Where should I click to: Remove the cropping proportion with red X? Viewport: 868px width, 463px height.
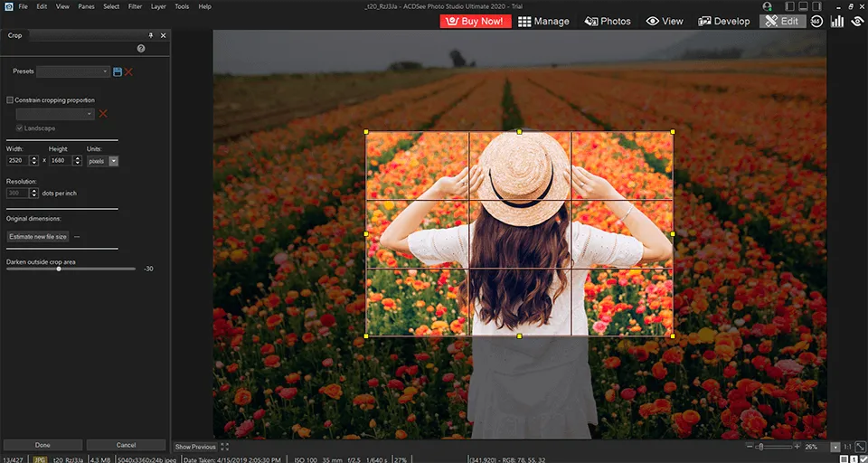[x=103, y=114]
